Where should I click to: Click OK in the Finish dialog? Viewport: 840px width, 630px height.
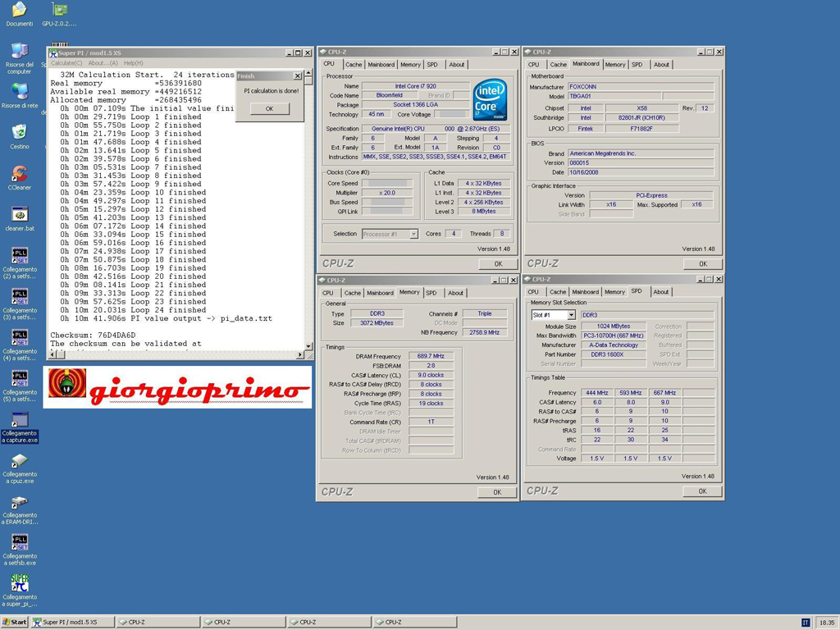coord(269,109)
